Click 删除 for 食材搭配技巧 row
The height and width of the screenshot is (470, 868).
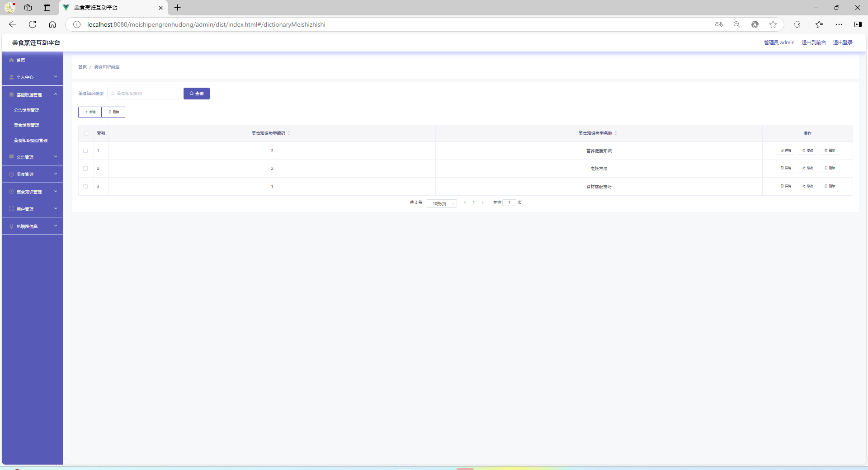[830, 186]
